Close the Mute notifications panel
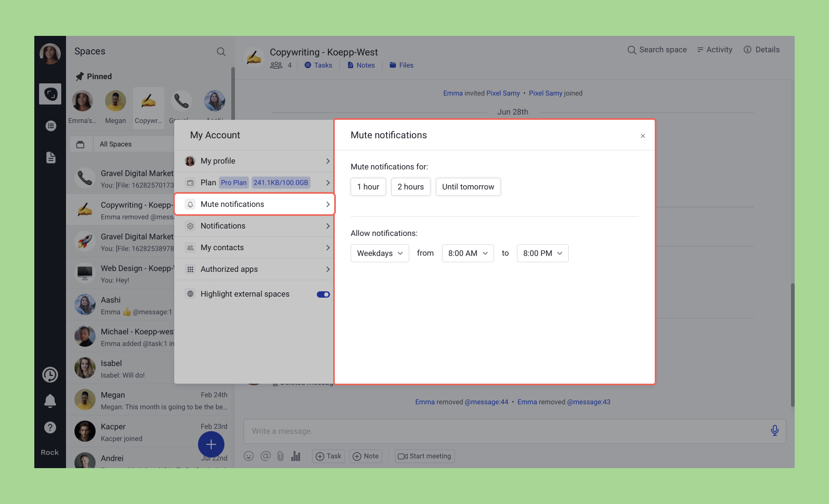Viewport: 829px width, 504px height. click(643, 136)
